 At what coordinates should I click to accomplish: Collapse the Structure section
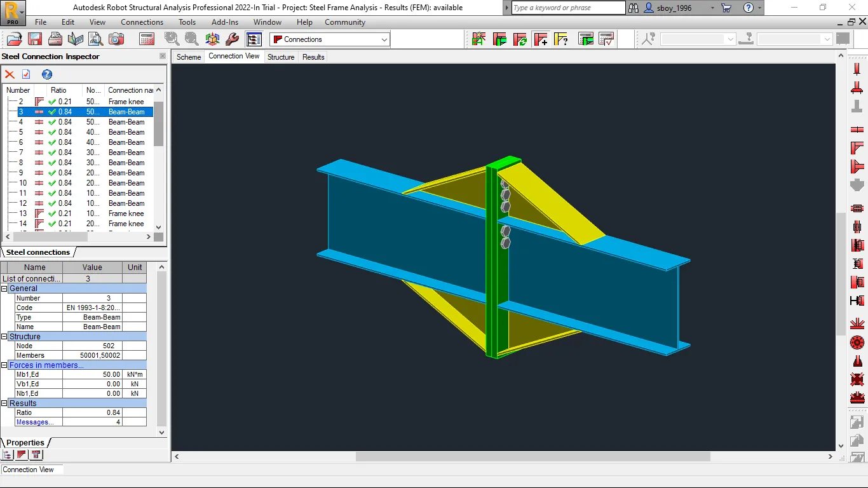pyautogui.click(x=4, y=337)
